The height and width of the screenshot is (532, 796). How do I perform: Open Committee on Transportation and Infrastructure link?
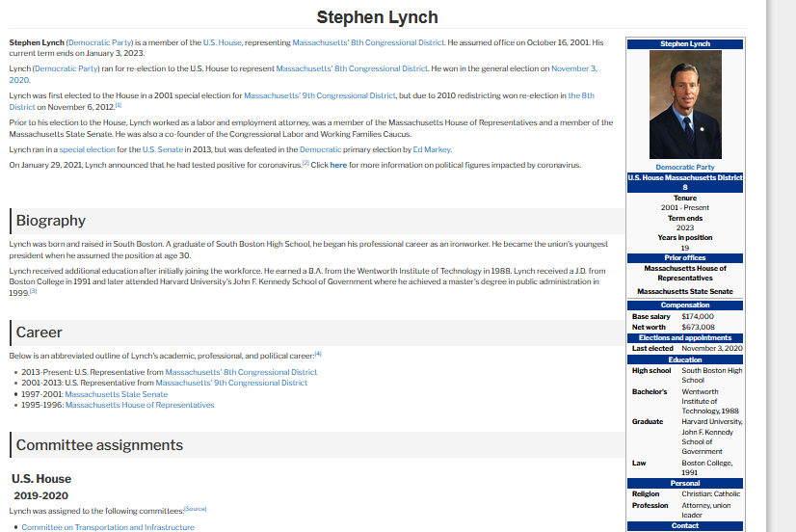coord(108,527)
